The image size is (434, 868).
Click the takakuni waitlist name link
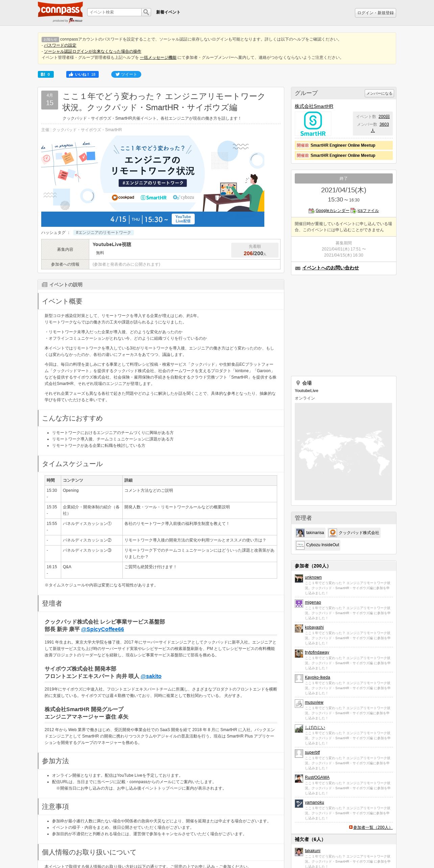[x=313, y=851]
